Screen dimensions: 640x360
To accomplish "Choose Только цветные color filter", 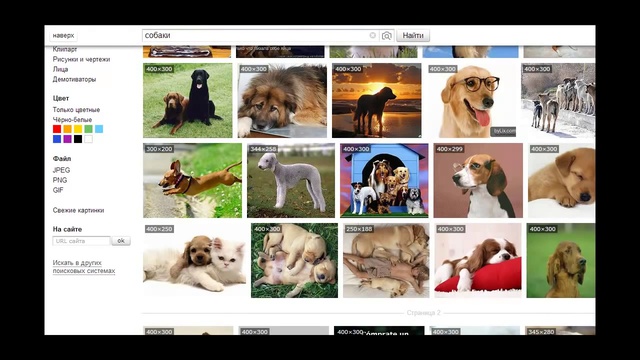I will [x=76, y=110].
